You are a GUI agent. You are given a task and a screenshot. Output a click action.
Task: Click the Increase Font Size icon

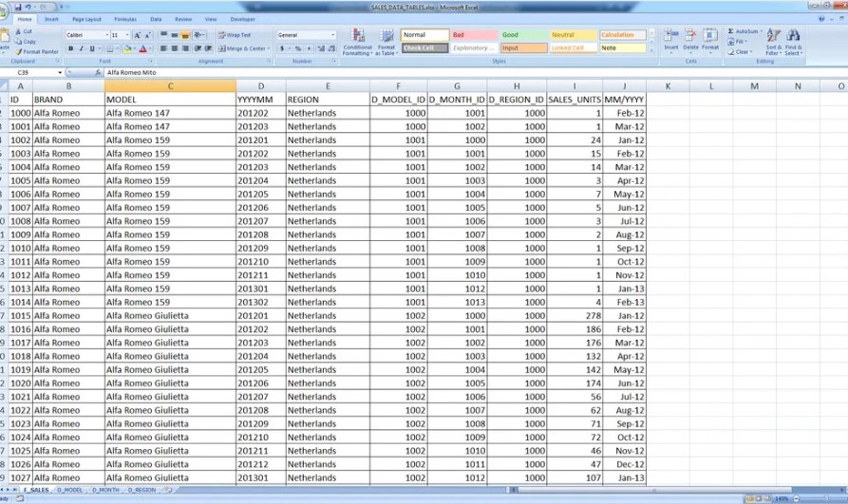pyautogui.click(x=138, y=35)
